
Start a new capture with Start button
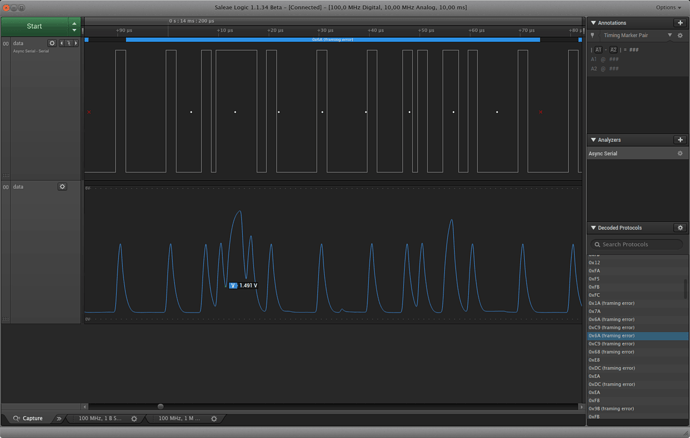[34, 26]
